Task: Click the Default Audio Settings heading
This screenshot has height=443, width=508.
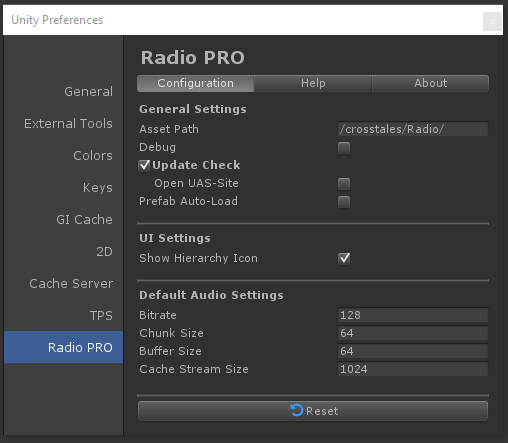Action: (211, 295)
